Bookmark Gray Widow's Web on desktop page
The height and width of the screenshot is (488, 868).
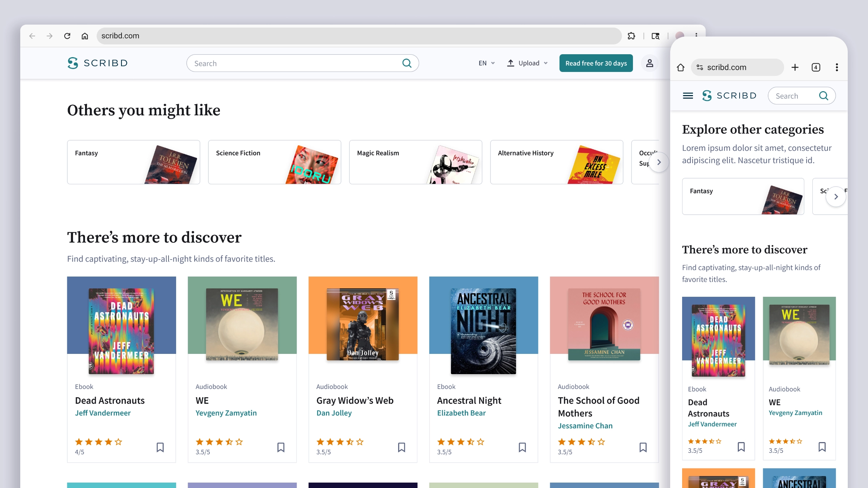click(x=401, y=447)
